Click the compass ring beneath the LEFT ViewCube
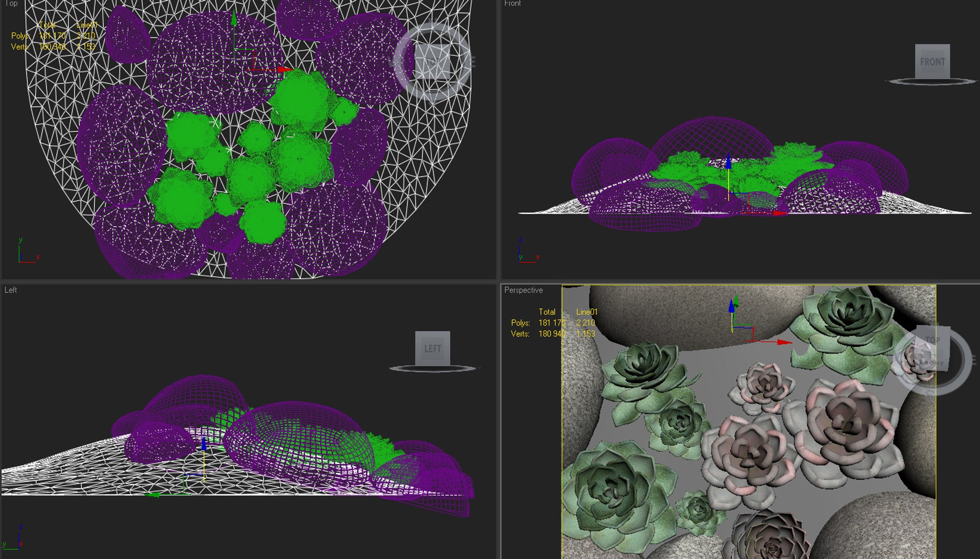Image resolution: width=980 pixels, height=559 pixels. click(433, 368)
